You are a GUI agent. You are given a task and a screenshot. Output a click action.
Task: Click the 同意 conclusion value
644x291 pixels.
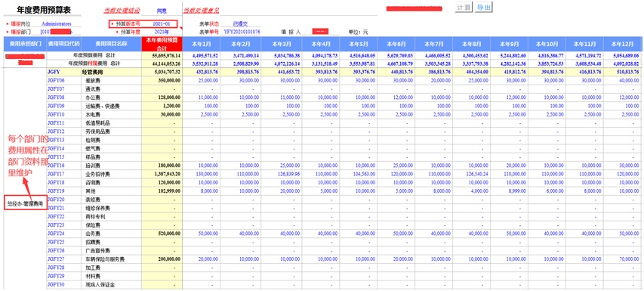[162, 11]
